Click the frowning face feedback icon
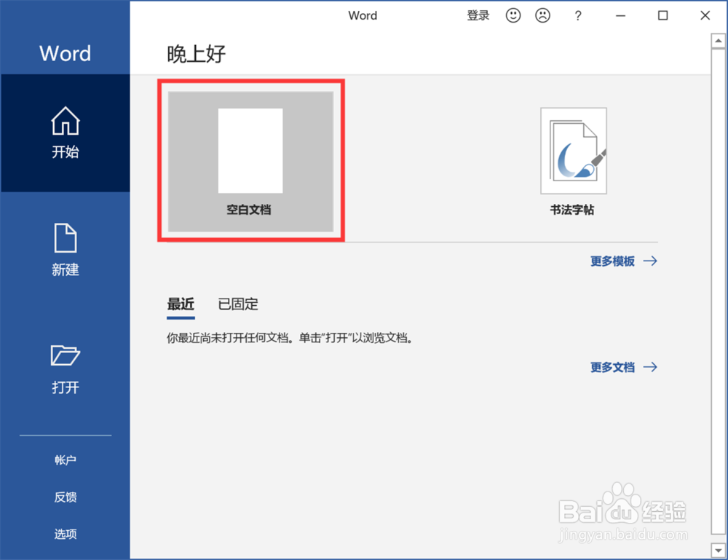The width and height of the screenshot is (728, 560). coord(542,15)
